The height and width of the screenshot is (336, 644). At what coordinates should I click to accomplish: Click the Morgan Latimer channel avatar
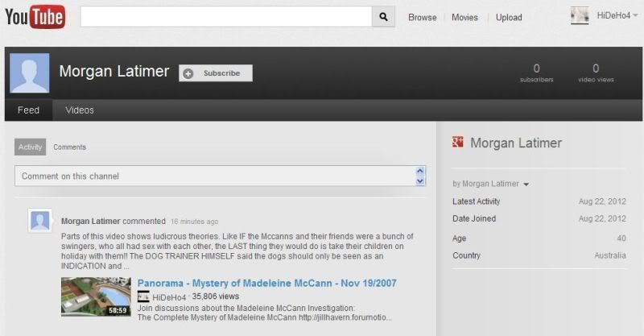point(30,73)
